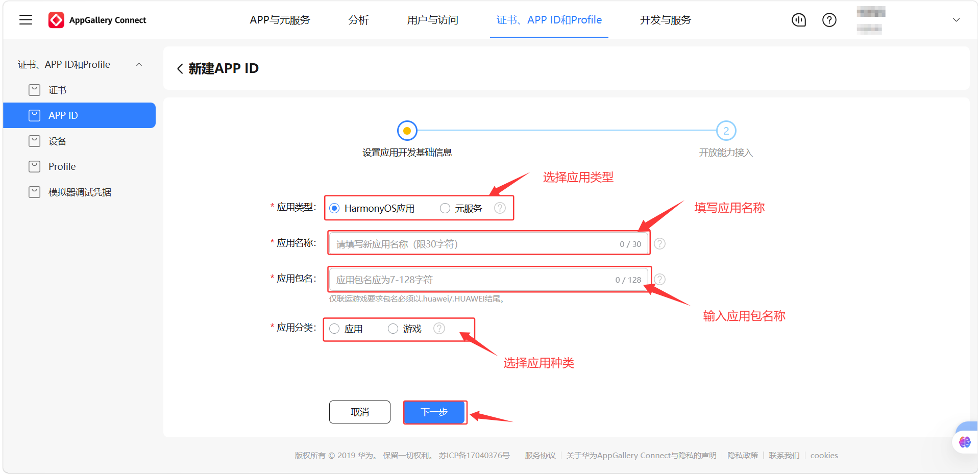Image resolution: width=980 pixels, height=475 pixels.
Task: Expand the account dropdown arrow in header
Action: pyautogui.click(x=957, y=20)
